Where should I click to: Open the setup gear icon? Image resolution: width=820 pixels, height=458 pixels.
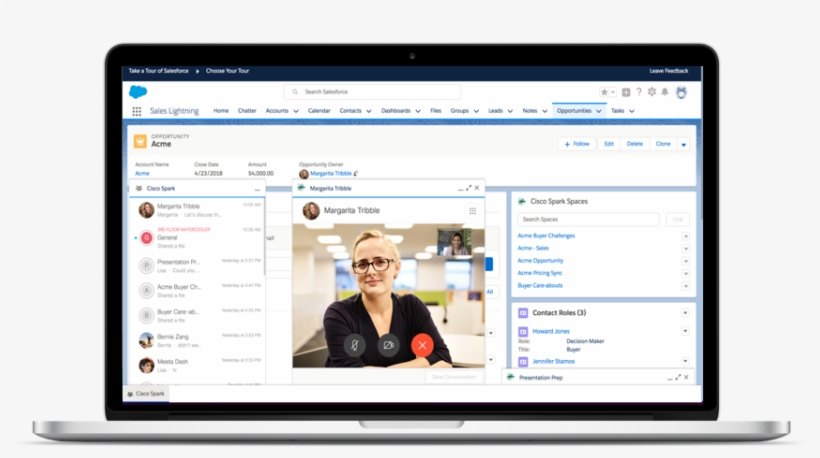coord(652,92)
